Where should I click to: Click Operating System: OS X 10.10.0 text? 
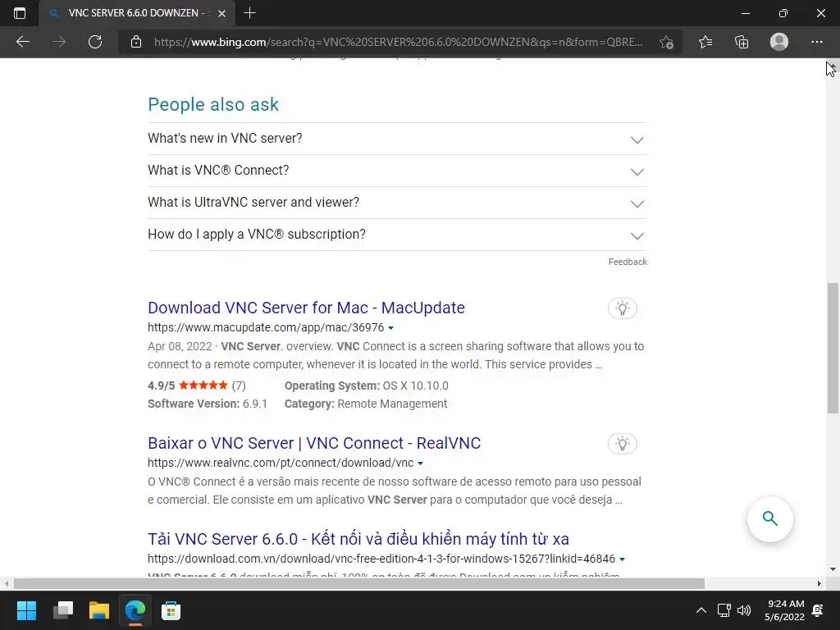tap(367, 386)
